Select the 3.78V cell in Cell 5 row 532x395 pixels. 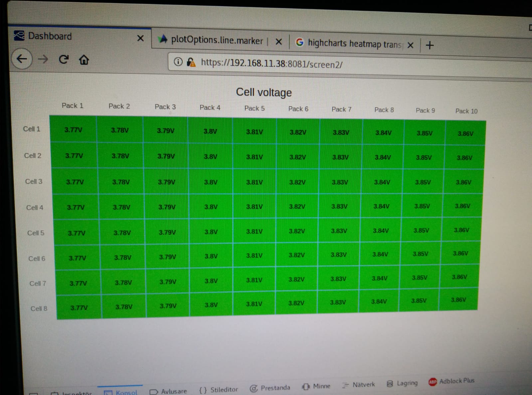tap(122, 232)
